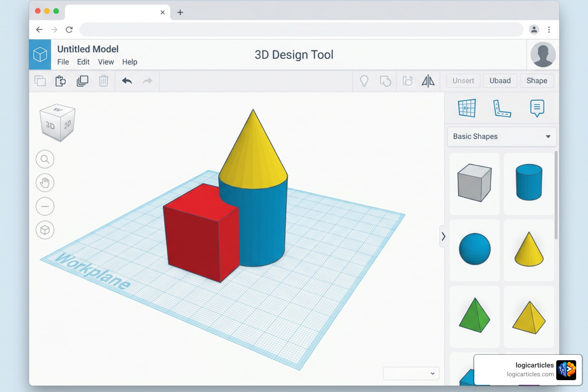Zoom out with the minus button

(x=45, y=207)
